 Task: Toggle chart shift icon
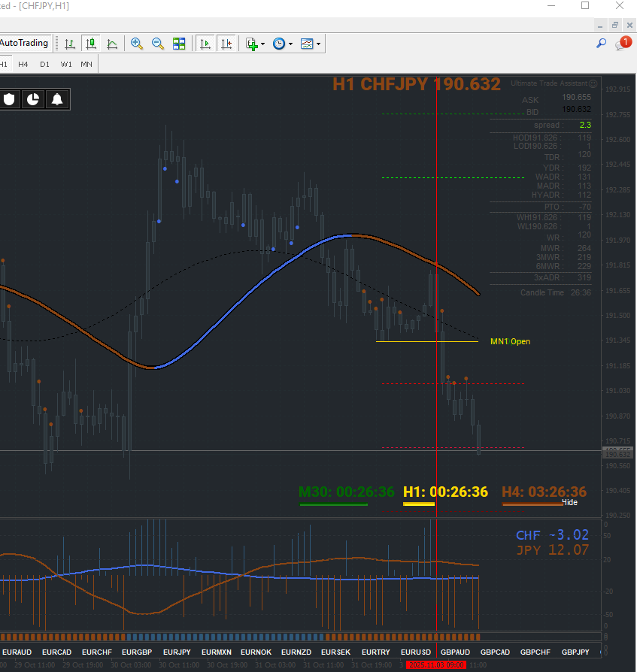226,44
